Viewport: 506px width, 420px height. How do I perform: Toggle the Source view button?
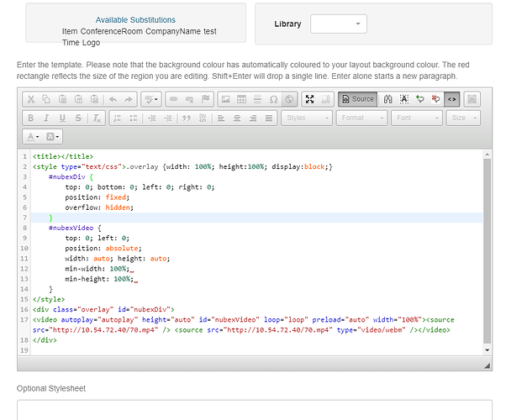[357, 99]
